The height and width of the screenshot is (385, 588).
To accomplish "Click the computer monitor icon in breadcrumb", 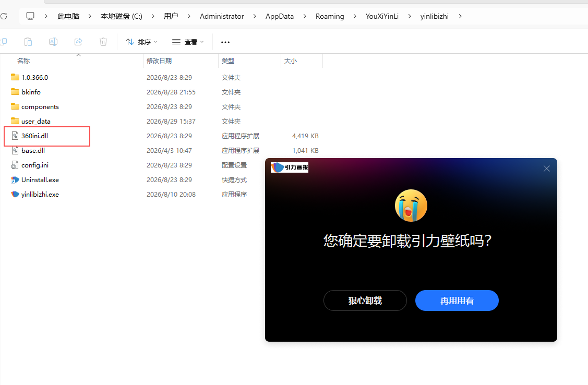I will 30,16.
